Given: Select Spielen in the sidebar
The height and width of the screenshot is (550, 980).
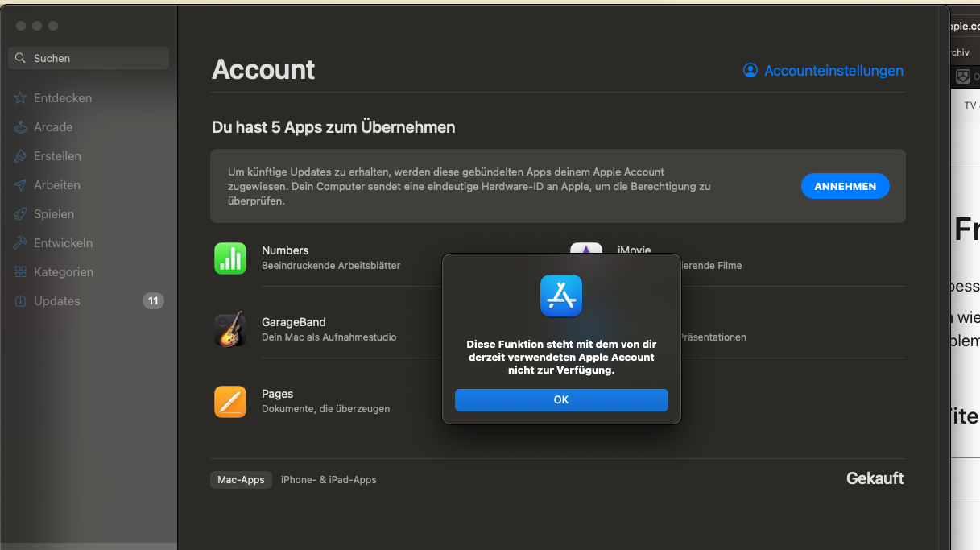Looking at the screenshot, I should pos(54,214).
